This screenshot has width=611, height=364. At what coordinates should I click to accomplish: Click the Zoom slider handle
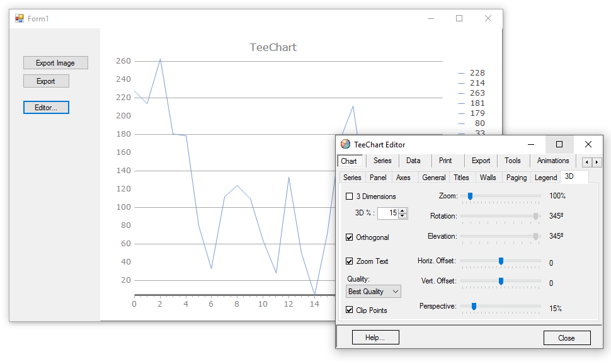click(x=471, y=196)
